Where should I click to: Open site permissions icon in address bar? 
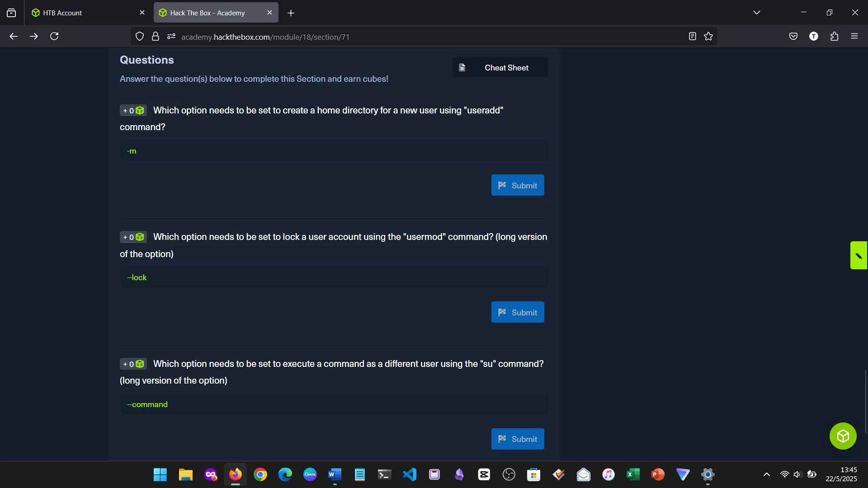point(171,37)
